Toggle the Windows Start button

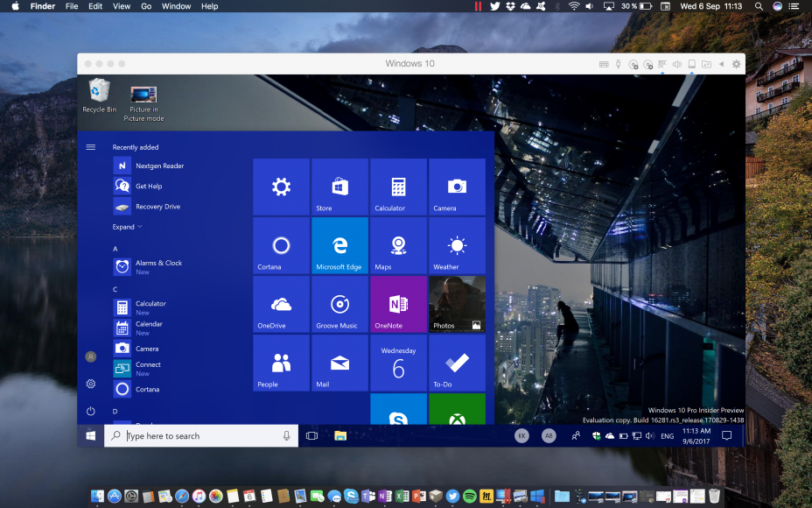(x=90, y=435)
